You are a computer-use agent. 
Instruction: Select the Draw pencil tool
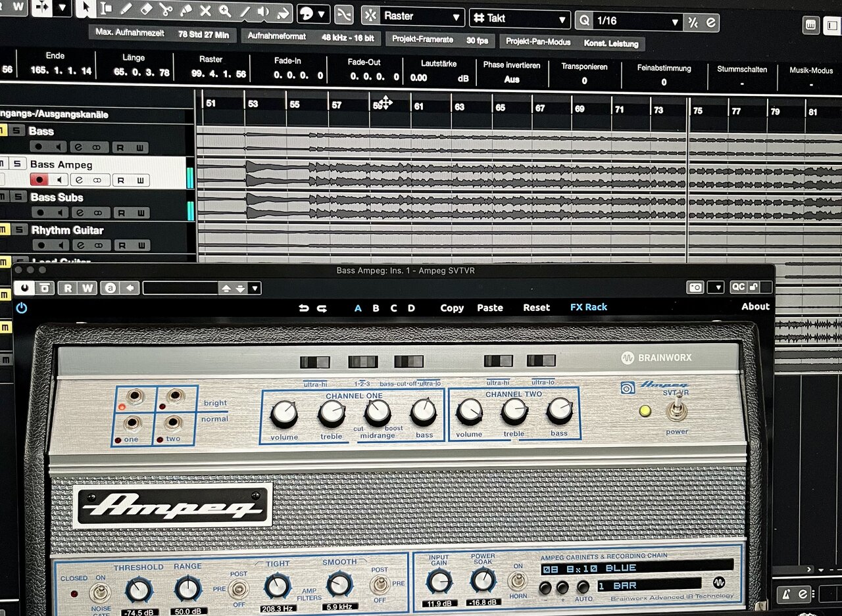tap(126, 11)
